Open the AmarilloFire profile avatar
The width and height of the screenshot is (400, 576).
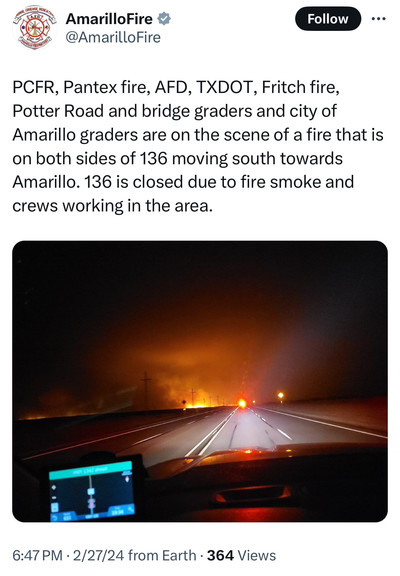(35, 28)
